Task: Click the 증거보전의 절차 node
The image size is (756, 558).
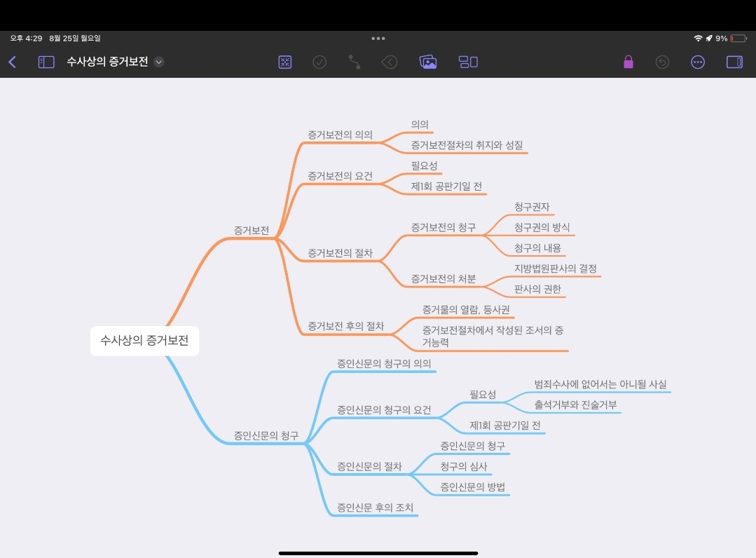Action: point(341,253)
